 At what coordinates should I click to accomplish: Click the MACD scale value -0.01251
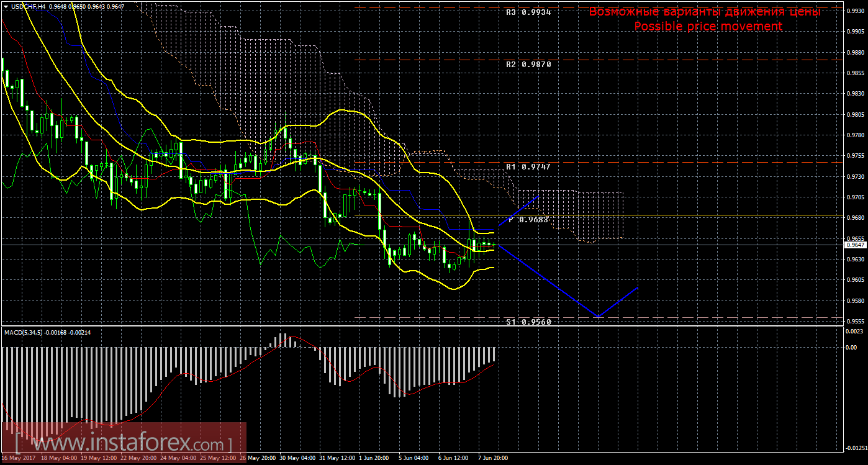click(854, 448)
